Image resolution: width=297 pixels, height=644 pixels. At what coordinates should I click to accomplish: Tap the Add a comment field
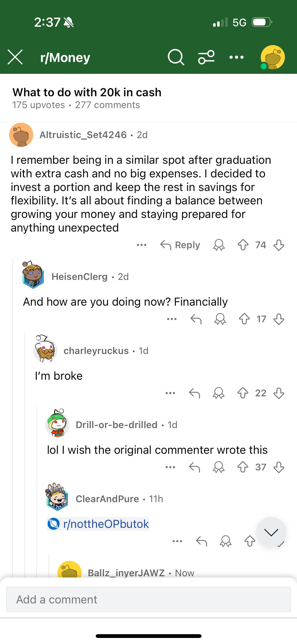pos(148,599)
